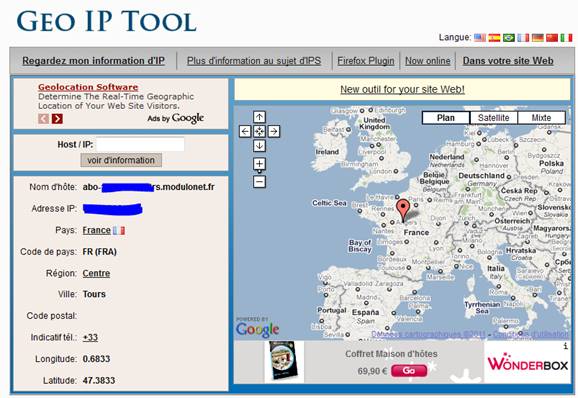Click the 69,90 € price text
578x398 pixels.
[372, 371]
